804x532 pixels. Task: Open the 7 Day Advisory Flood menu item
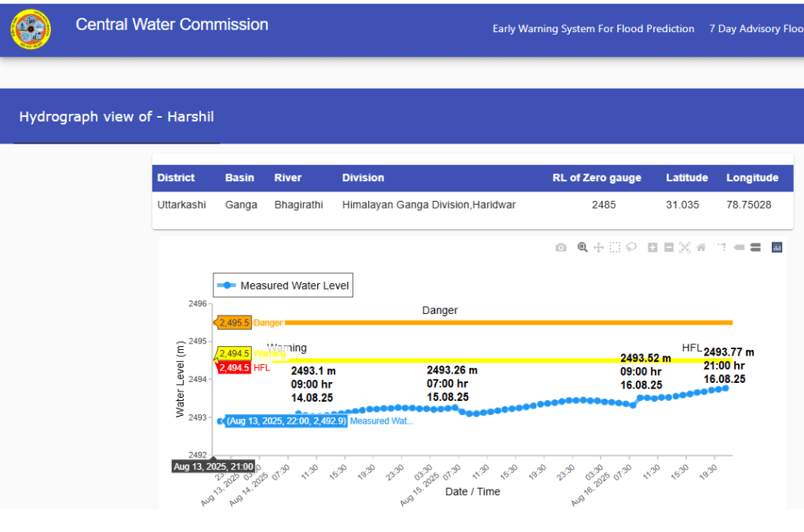pyautogui.click(x=755, y=29)
